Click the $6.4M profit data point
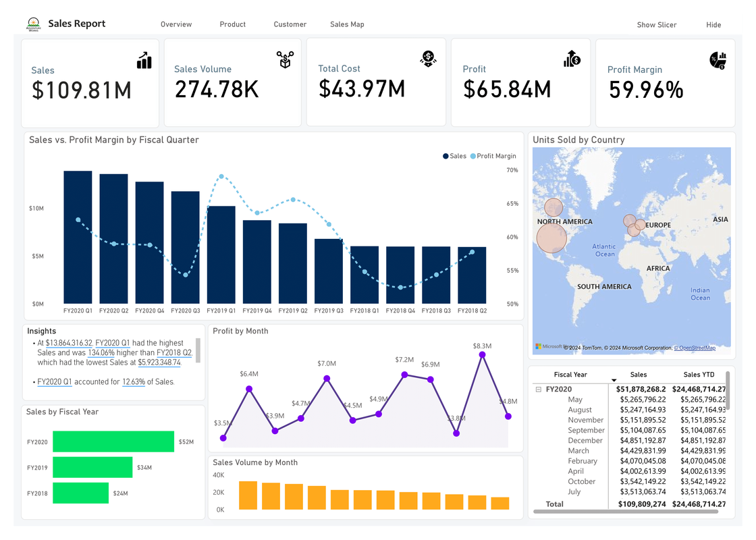The height and width of the screenshot is (540, 756). pos(249,389)
